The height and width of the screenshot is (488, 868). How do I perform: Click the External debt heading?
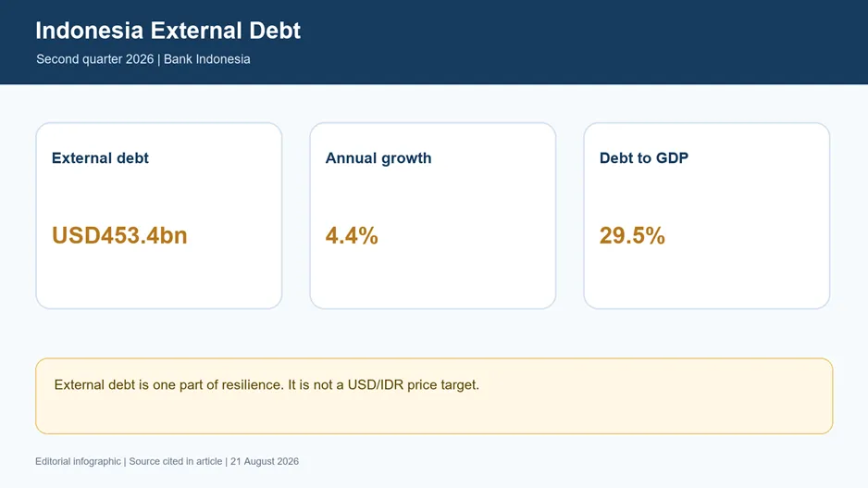click(x=100, y=157)
